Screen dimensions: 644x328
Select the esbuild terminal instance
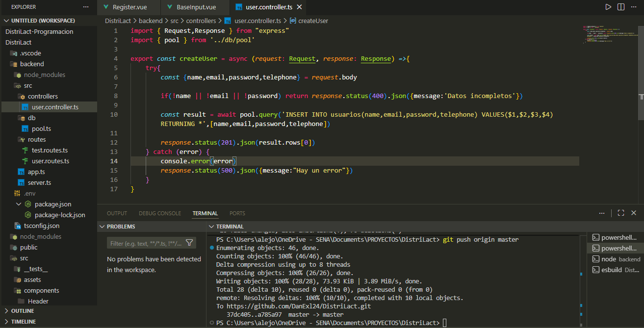tap(616, 270)
